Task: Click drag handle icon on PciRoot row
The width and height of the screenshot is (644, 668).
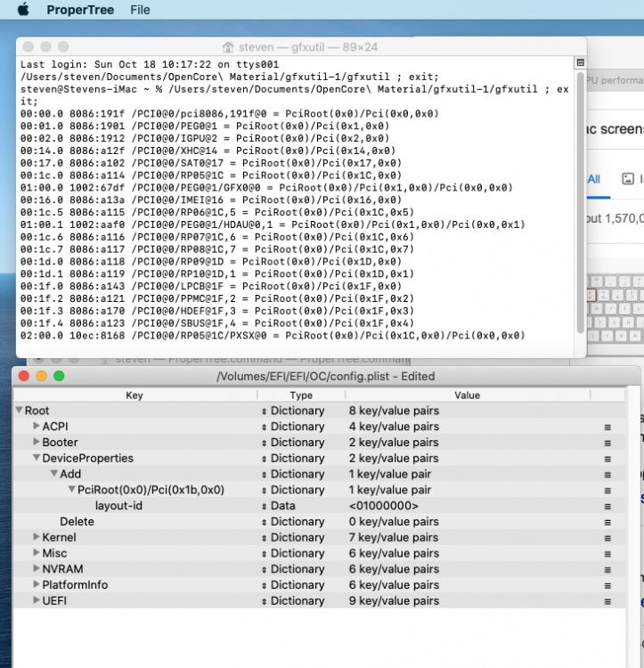Action: click(x=607, y=491)
